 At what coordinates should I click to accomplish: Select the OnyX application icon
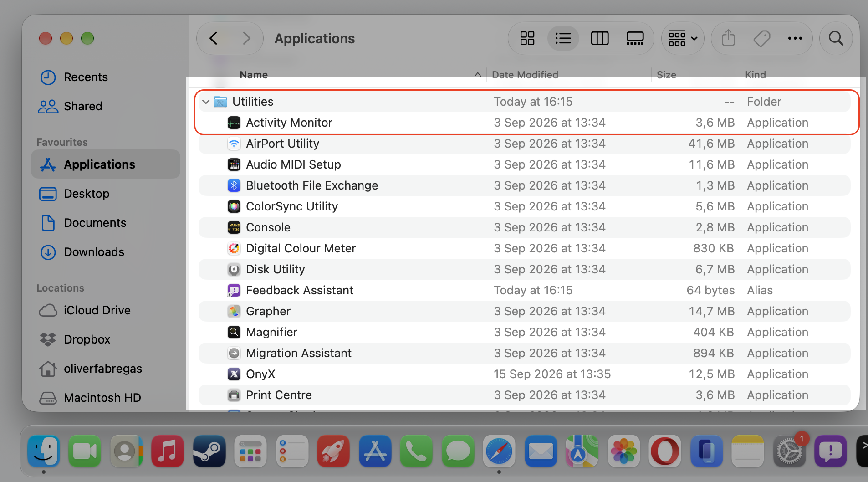coord(234,374)
